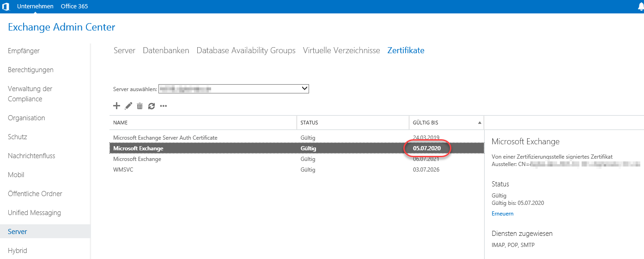Viewport: 644px width, 259px height.
Task: Navigate to Öffentliche Ordner section
Action: 35,194
